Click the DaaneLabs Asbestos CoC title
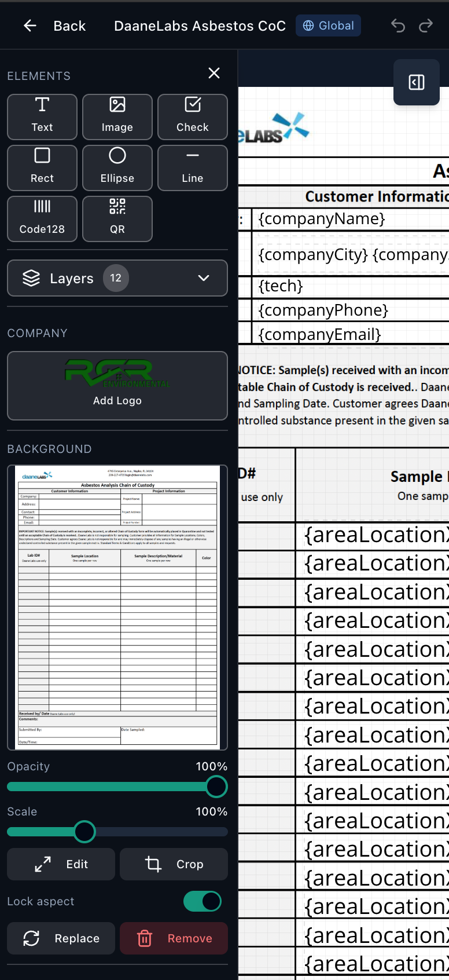This screenshot has width=449, height=980. pyautogui.click(x=200, y=26)
